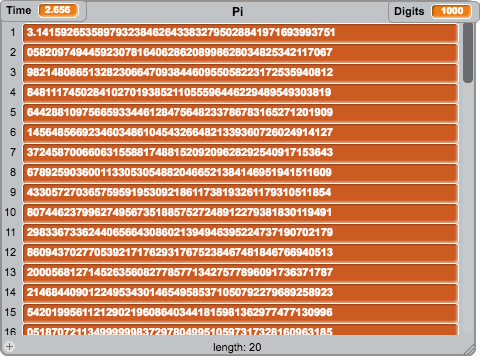The image size is (480, 360).
Task: Select list item 6 starting with 145648
Action: click(x=241, y=133)
